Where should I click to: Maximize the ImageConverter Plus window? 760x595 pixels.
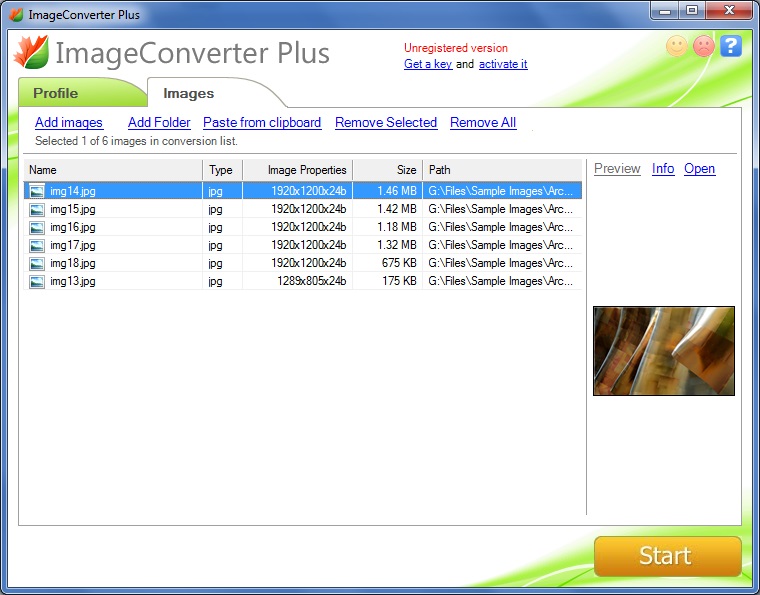(x=692, y=11)
